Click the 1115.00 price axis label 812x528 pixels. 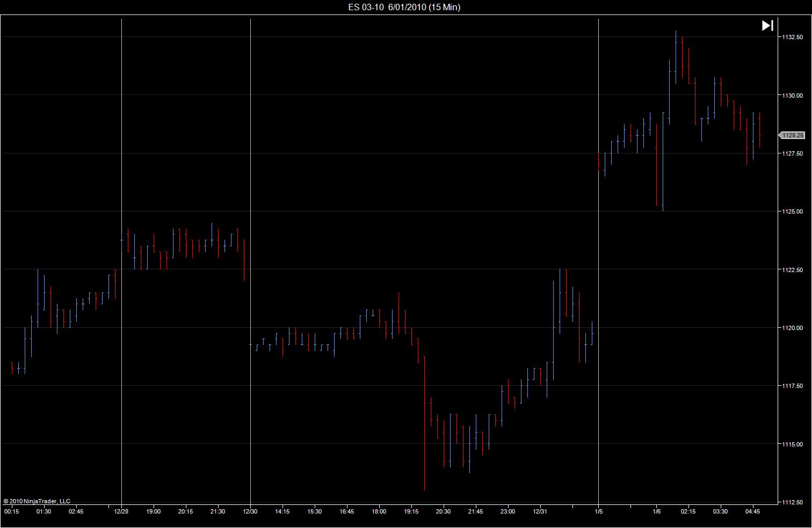click(x=793, y=444)
